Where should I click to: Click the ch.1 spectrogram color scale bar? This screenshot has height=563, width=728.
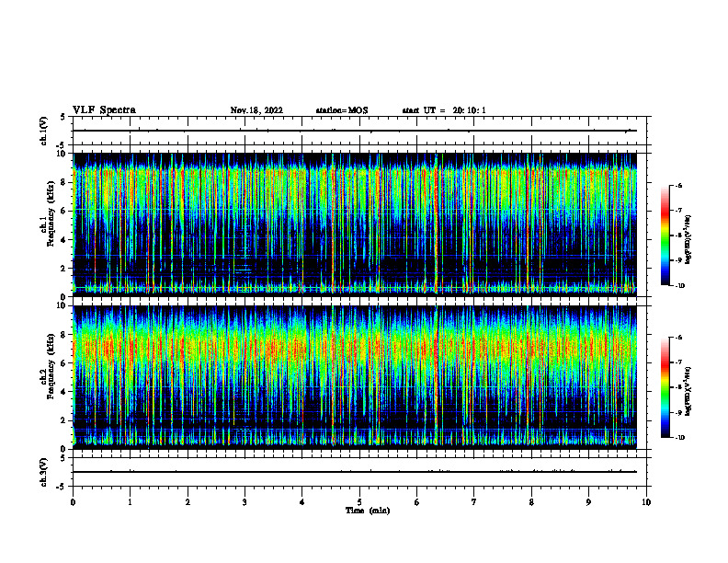(665, 236)
